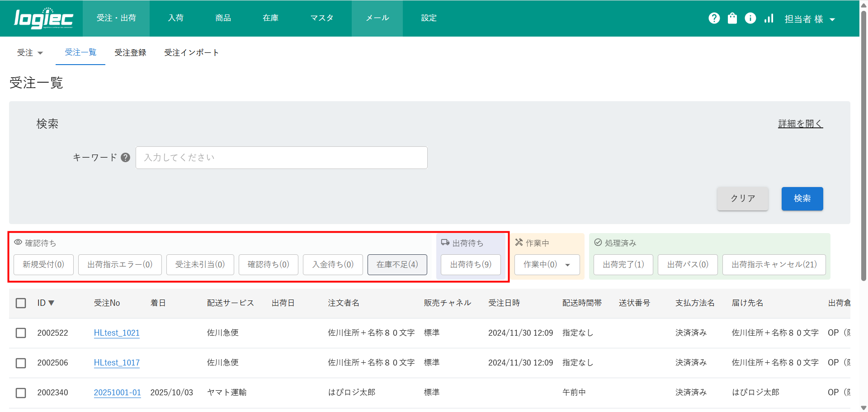
Task: Click the logiec logo
Action: 43,19
